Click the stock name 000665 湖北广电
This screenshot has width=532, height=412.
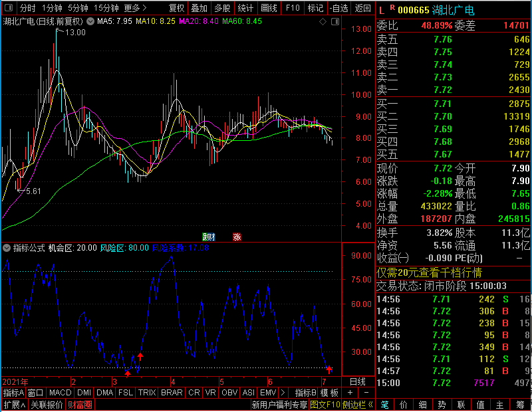tap(436, 10)
